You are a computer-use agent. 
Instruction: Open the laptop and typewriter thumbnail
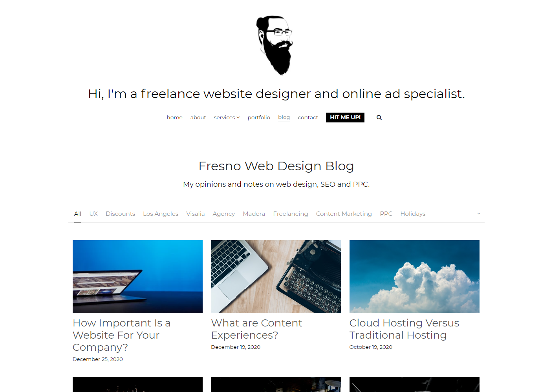(x=276, y=277)
